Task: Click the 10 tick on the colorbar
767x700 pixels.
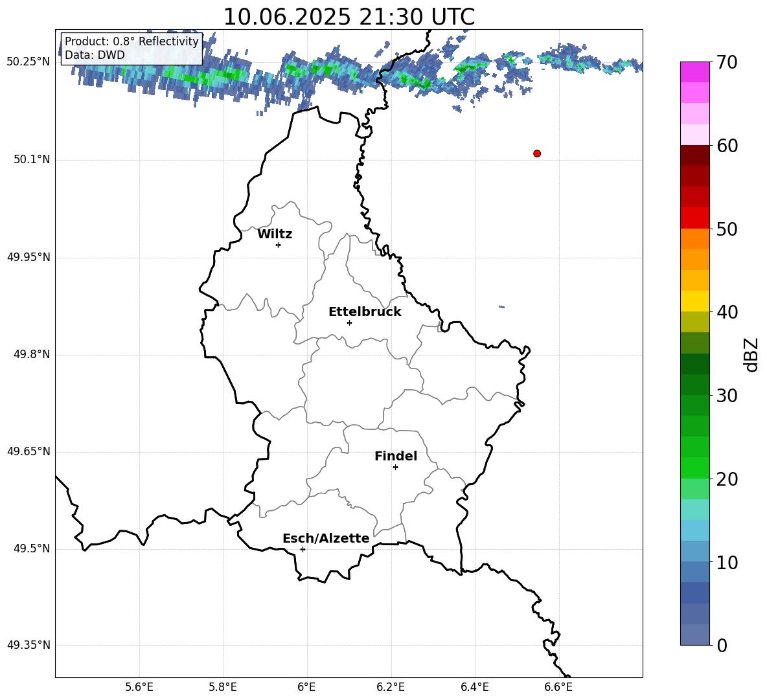Action: coord(726,563)
